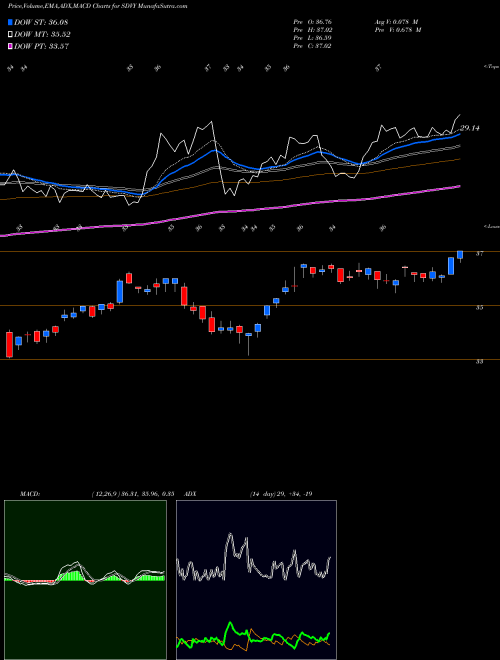This screenshot has height=660, width=500.
Task: Select the 'DOW ST: 36.08' legend text
Action: (x=41, y=22)
